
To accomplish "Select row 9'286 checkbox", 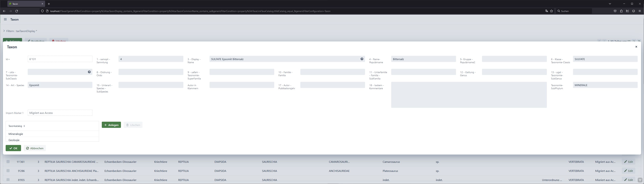I will [x=8, y=171].
